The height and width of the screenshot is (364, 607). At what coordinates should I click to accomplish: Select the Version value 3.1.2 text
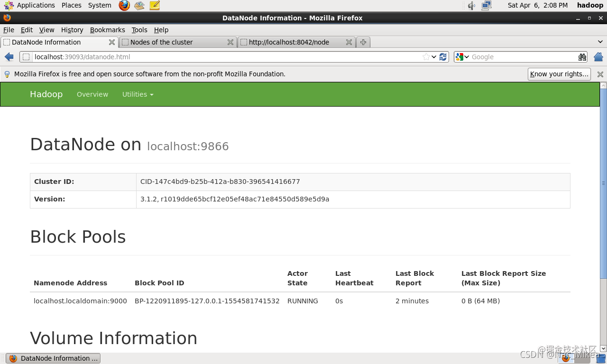point(235,199)
